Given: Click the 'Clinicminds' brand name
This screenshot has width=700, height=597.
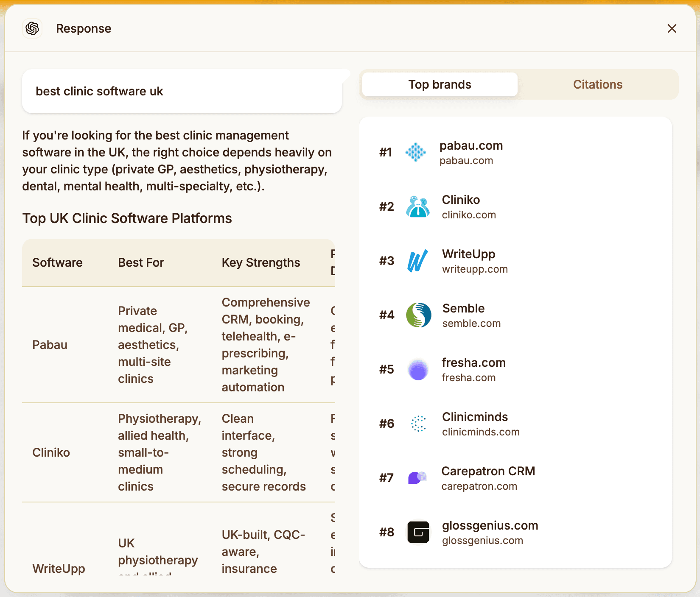Looking at the screenshot, I should click(475, 417).
